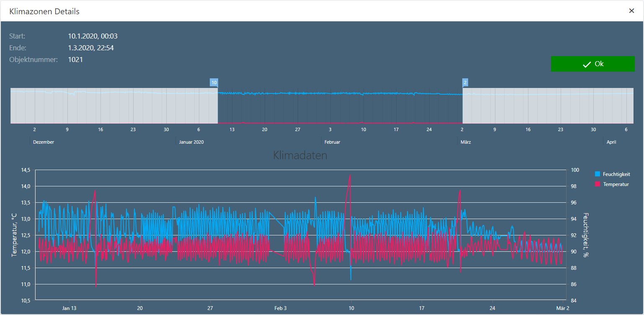This screenshot has width=644, height=315.
Task: Click the Januar 2020 month label
Action: (191, 142)
